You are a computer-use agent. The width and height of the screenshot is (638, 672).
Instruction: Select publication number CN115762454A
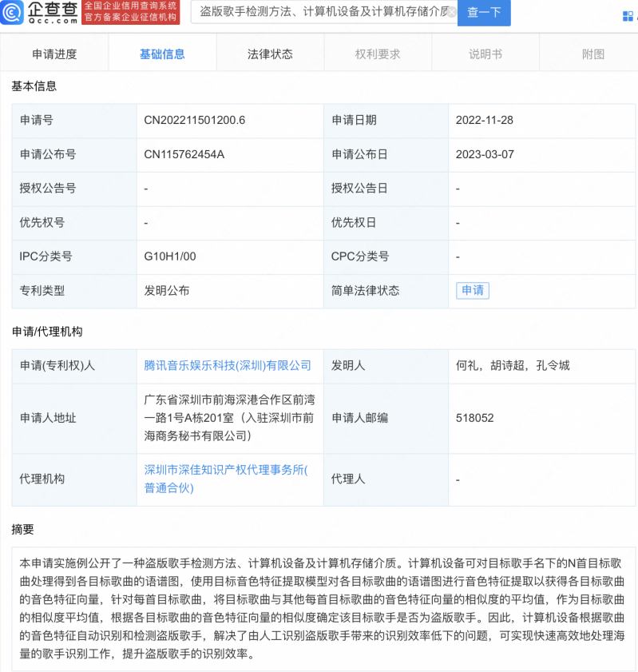184,154
